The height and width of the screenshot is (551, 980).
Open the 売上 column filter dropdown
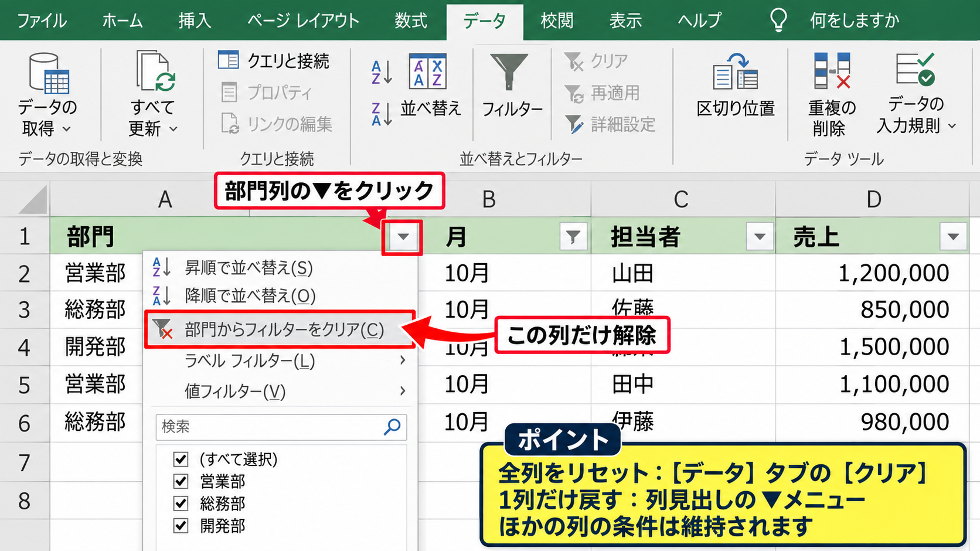coord(953,237)
